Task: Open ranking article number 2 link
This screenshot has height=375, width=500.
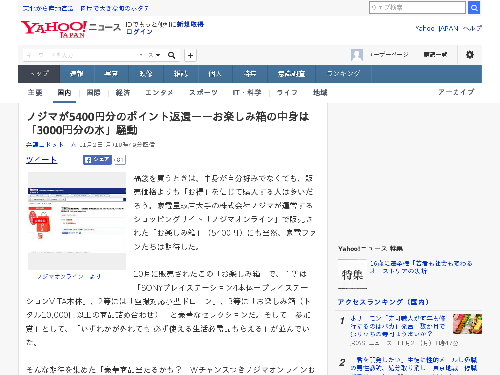Action: (x=413, y=365)
